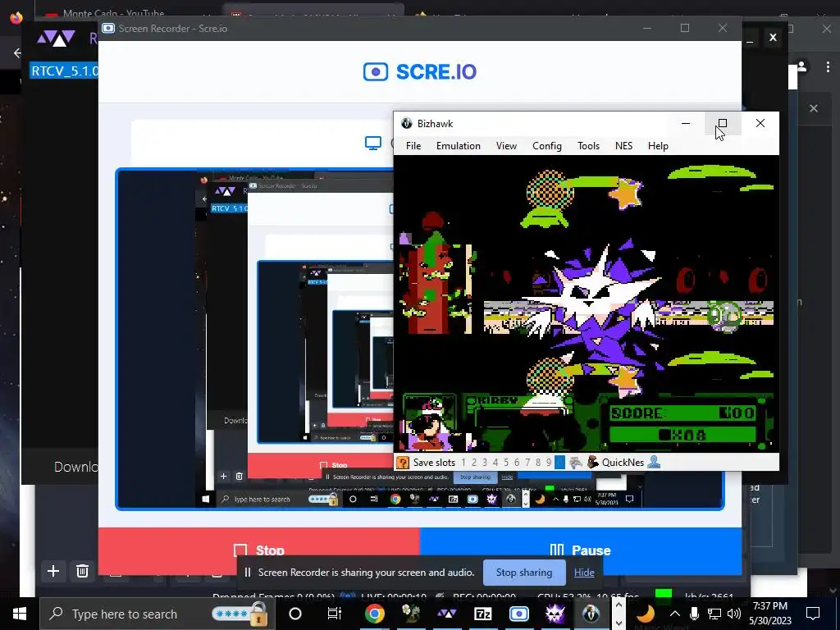Open the Firefox three-dot menu
This screenshot has height=630, width=840.
(828, 66)
